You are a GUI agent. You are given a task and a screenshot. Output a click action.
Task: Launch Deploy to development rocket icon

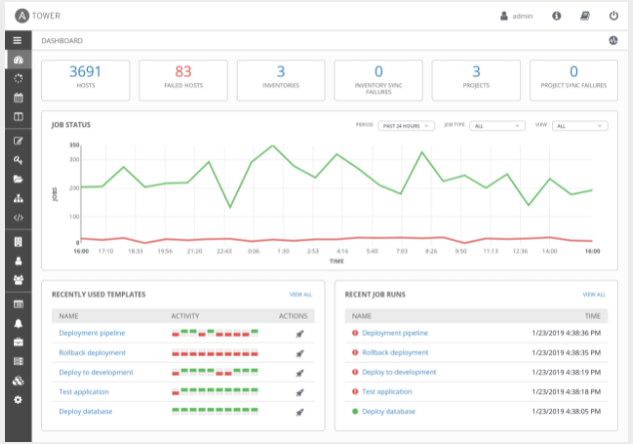300,373
